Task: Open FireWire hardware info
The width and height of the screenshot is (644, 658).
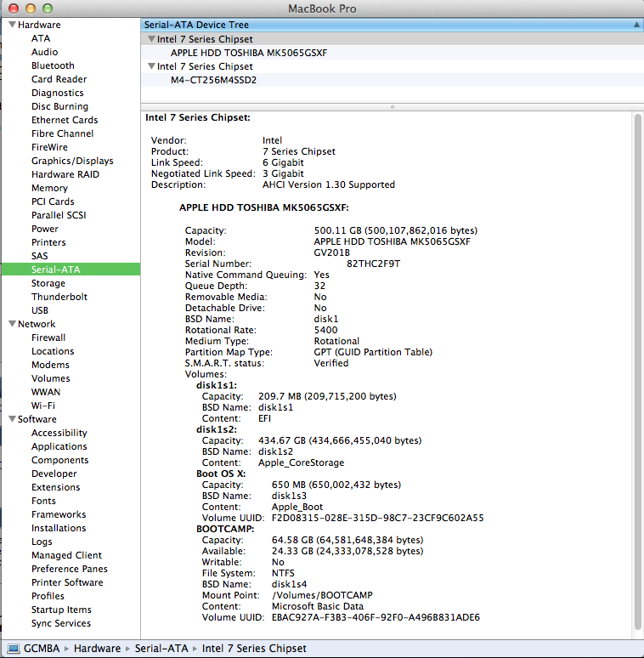Action: point(49,147)
